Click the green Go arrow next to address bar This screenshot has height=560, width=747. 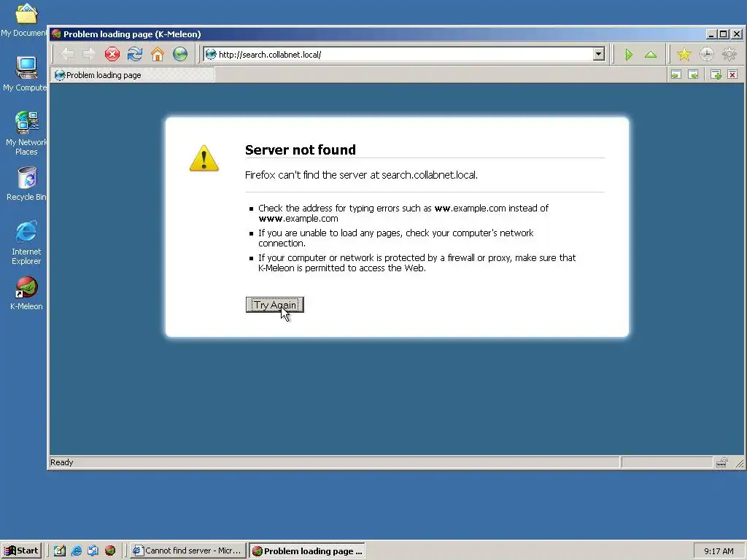click(629, 55)
